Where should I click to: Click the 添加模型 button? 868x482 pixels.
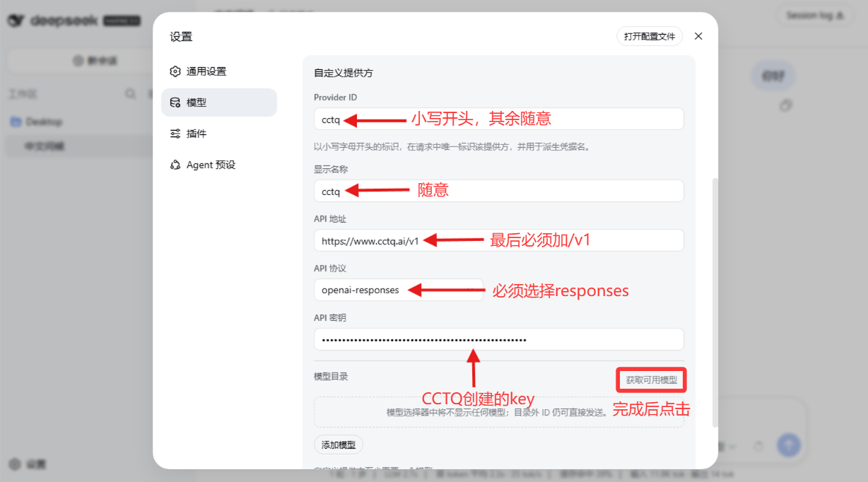pos(339,445)
